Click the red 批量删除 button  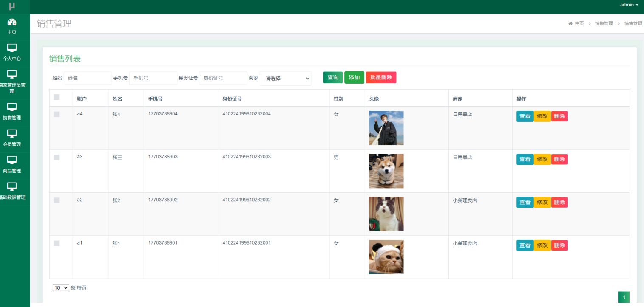pos(381,77)
